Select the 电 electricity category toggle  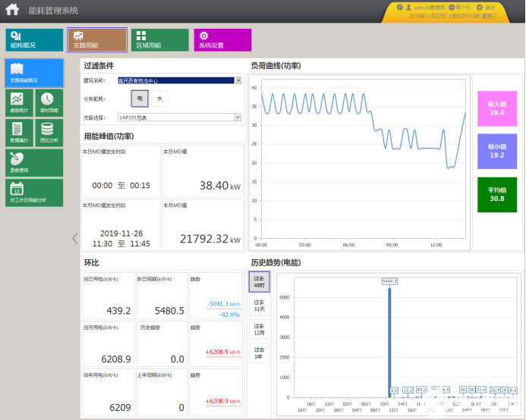pos(140,99)
